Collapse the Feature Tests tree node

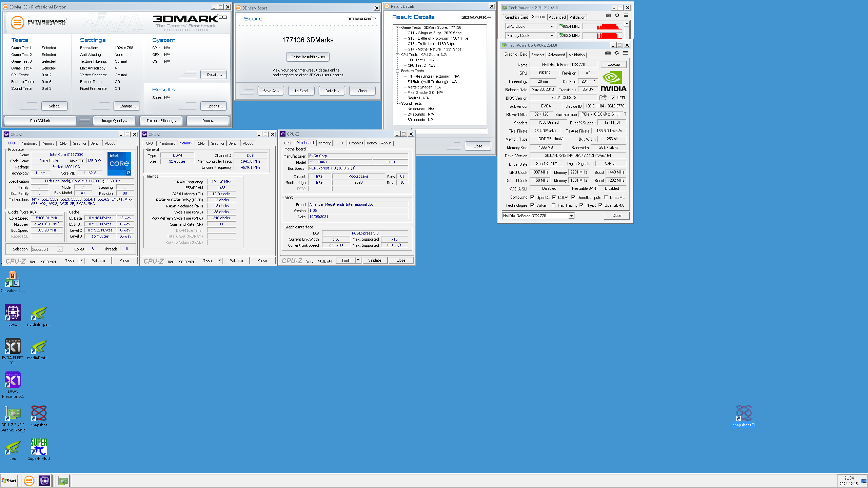pos(398,71)
